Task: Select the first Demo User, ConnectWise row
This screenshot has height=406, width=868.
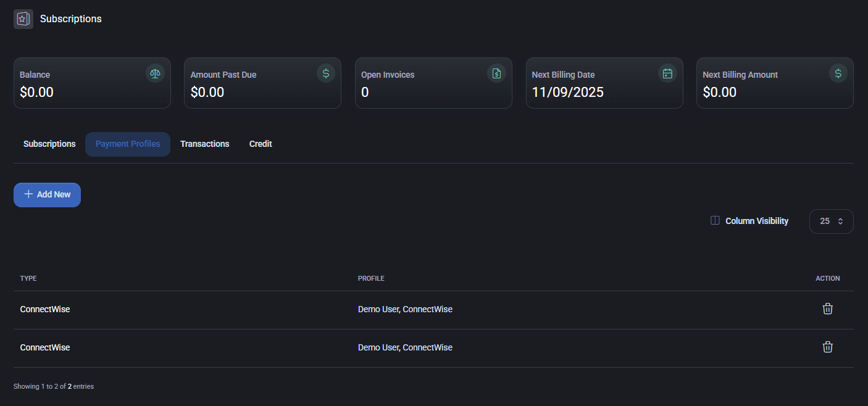Action: point(405,310)
